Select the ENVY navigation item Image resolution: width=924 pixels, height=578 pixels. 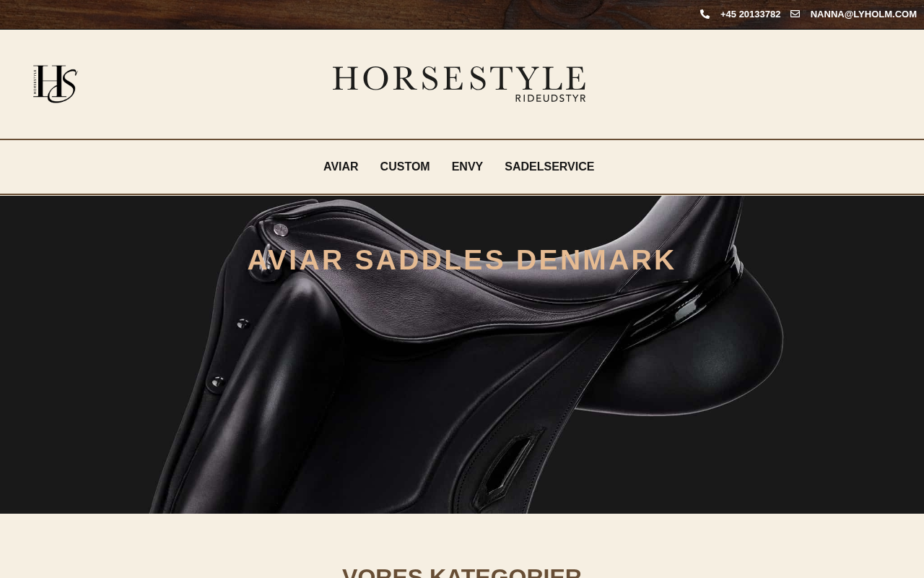(x=467, y=167)
